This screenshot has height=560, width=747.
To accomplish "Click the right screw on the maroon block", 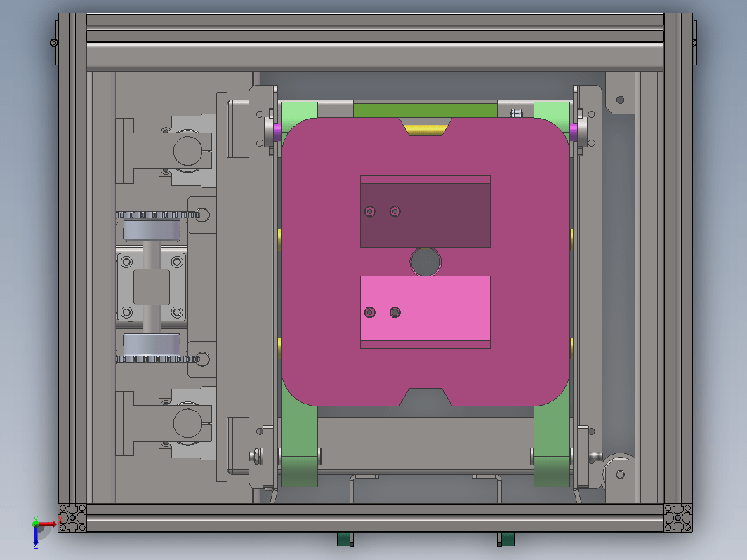I will coord(395,211).
